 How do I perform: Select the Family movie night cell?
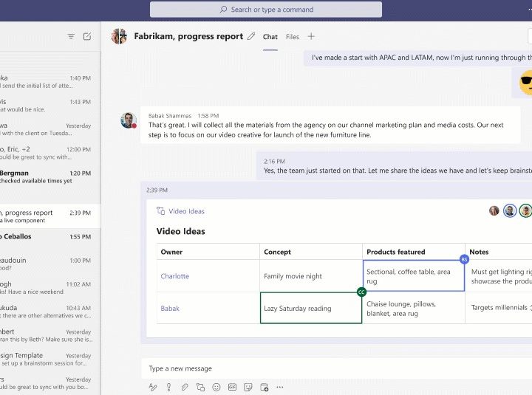point(311,276)
